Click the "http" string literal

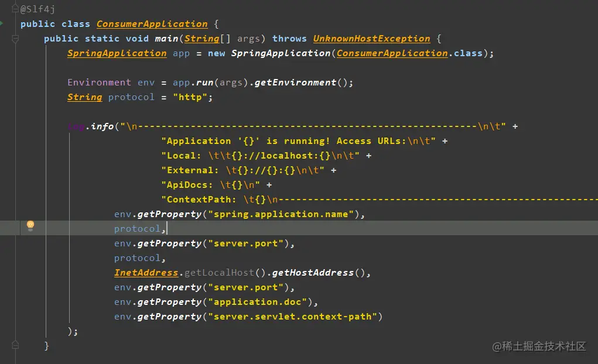[x=190, y=97]
